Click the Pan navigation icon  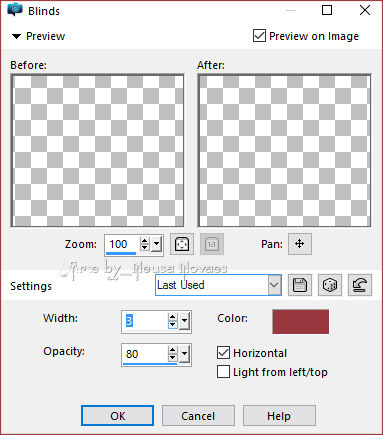pyautogui.click(x=300, y=244)
